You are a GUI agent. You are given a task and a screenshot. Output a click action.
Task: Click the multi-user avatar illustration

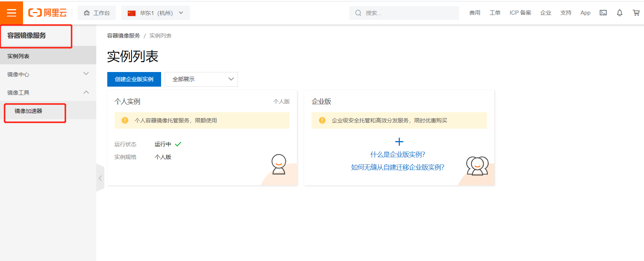pos(477,166)
